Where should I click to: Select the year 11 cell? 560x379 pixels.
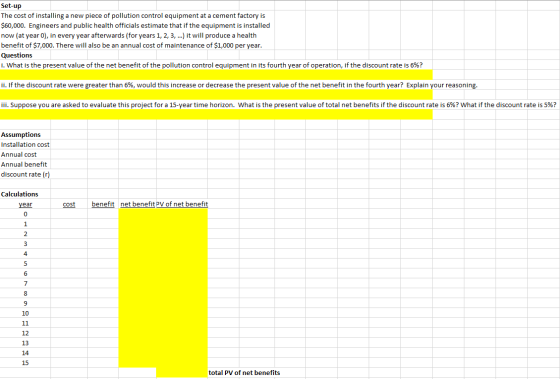coord(25,324)
